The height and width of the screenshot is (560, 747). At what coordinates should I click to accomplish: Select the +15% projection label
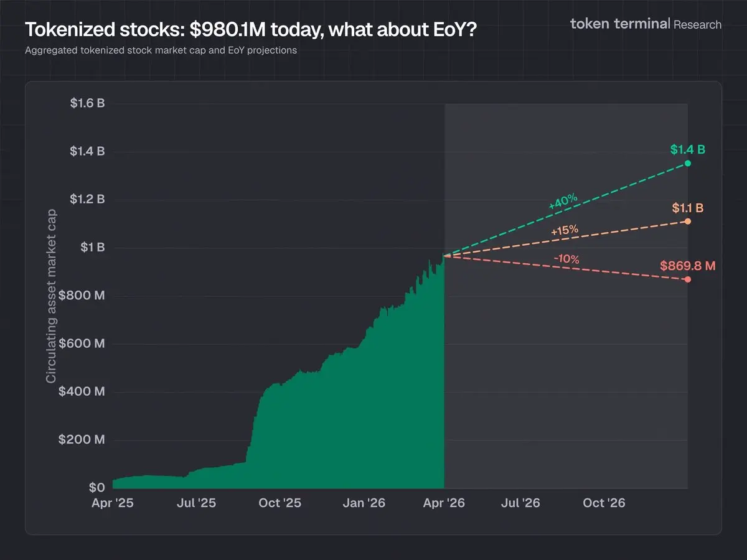565,230
